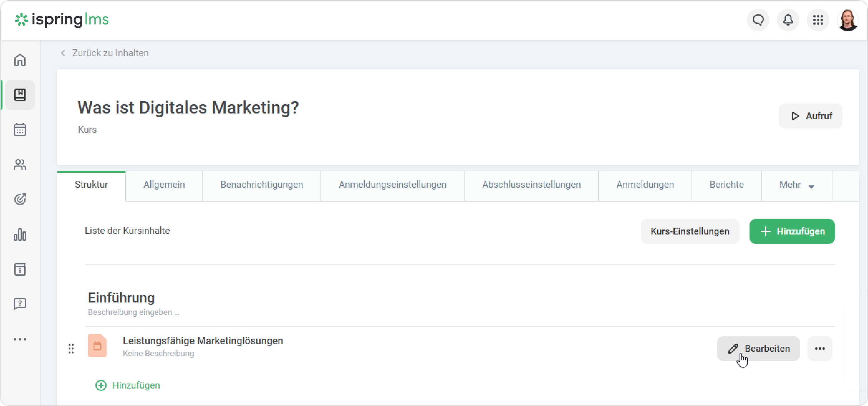The image size is (868, 406).
Task: Expand the Mehr tab dropdown
Action: click(x=797, y=185)
